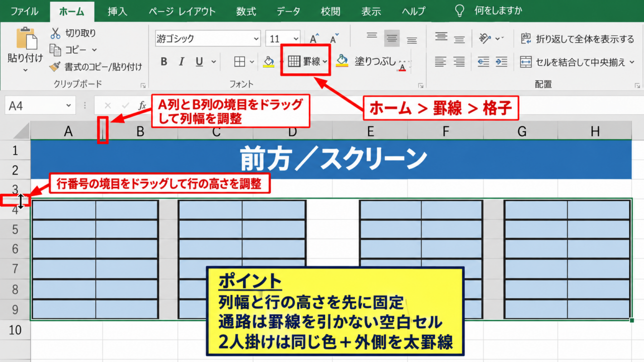The width and height of the screenshot is (644, 362).
Task: Click the text orientation icon
Action: point(486,39)
